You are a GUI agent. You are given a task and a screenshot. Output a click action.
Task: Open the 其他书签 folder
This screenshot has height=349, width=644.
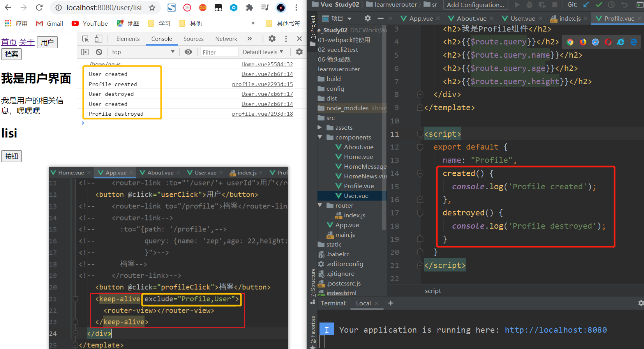[x=283, y=23]
